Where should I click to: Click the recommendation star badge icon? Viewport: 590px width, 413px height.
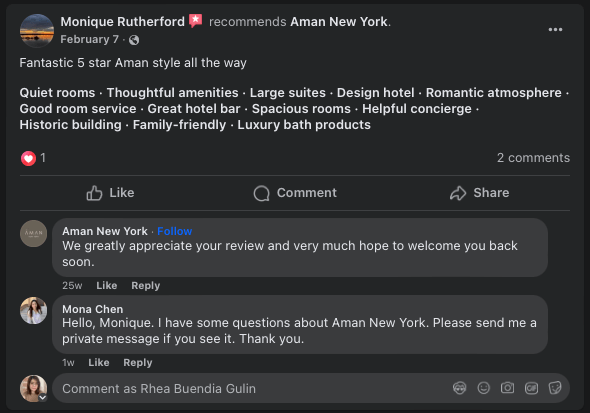195,21
